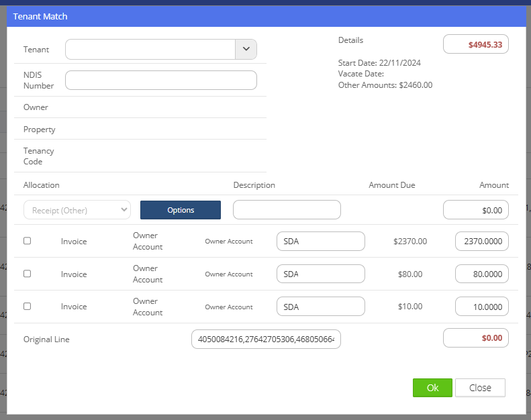
Task: Open the Tenant dropdown arrow
Action: pos(246,49)
